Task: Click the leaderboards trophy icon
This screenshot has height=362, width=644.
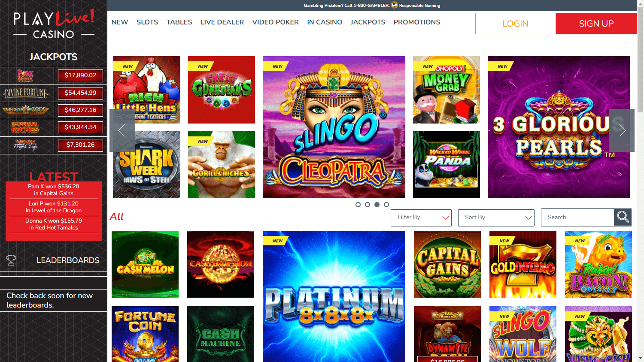Action: click(x=11, y=260)
